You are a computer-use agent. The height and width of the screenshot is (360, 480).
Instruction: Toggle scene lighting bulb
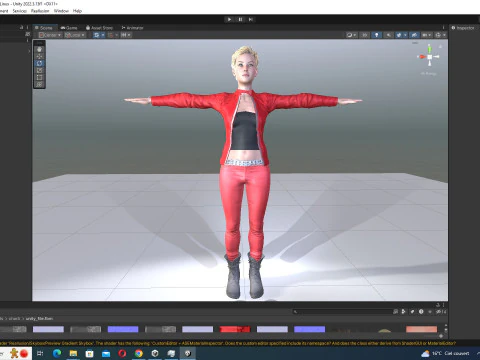pos(377,35)
